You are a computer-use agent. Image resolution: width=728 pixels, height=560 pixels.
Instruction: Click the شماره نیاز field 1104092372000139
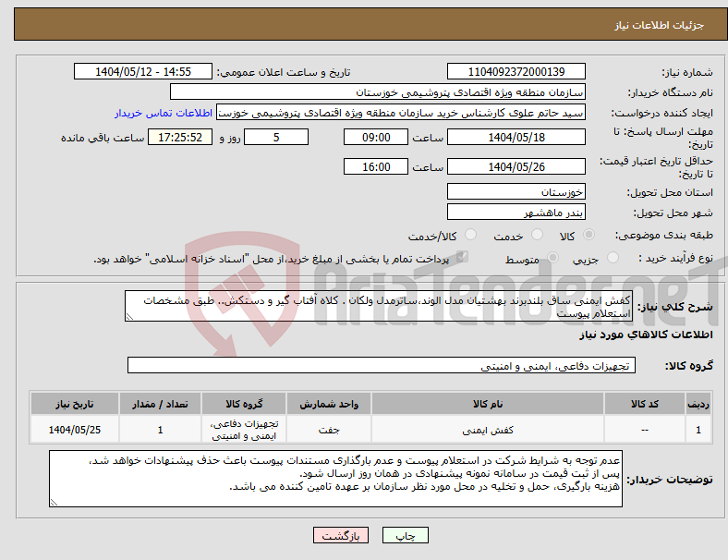[516, 71]
